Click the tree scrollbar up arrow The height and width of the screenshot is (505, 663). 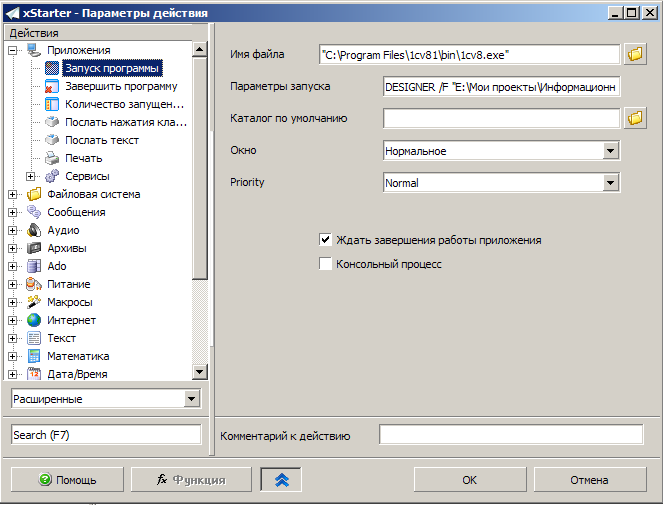(200, 49)
